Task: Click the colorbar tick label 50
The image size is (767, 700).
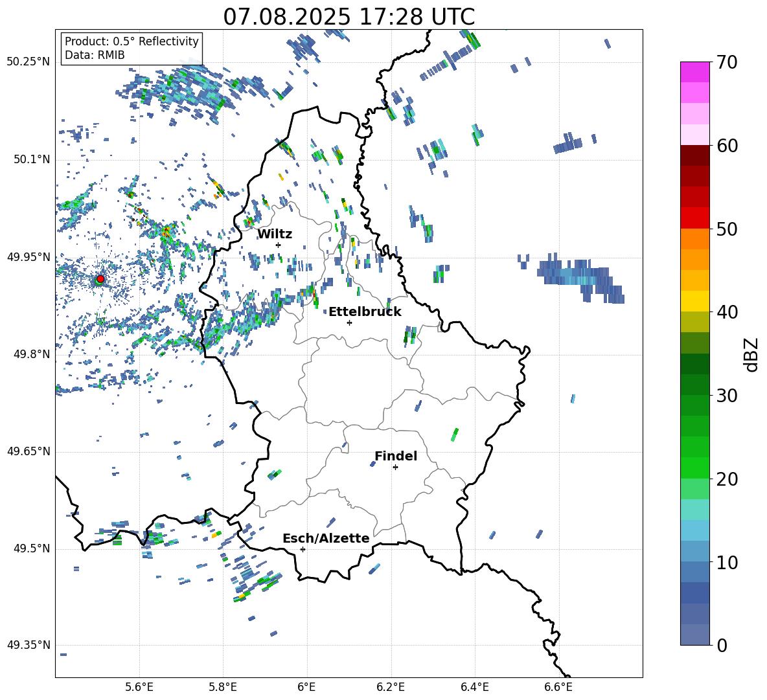Action: tap(727, 229)
